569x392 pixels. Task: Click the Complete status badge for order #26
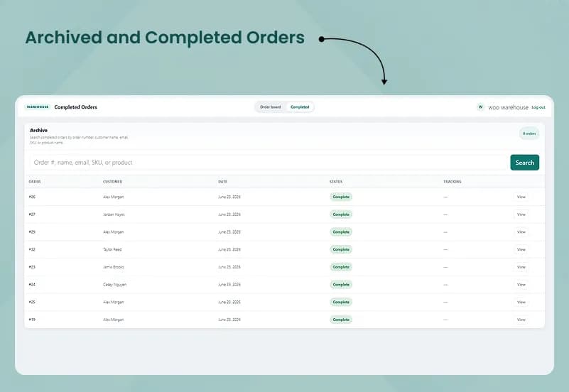tap(341, 197)
